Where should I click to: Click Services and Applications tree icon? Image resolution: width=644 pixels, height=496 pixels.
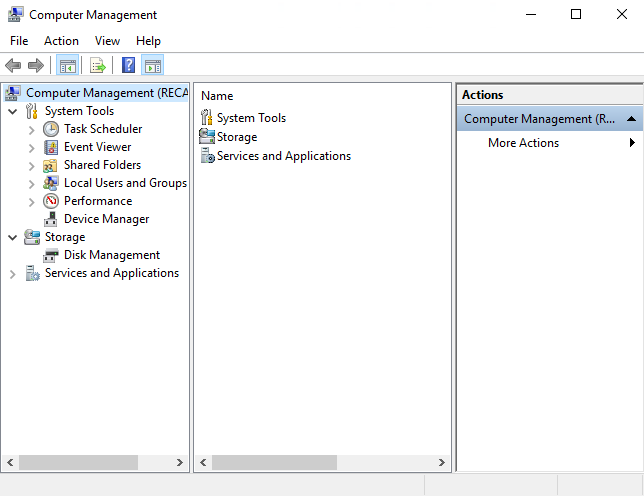[32, 273]
